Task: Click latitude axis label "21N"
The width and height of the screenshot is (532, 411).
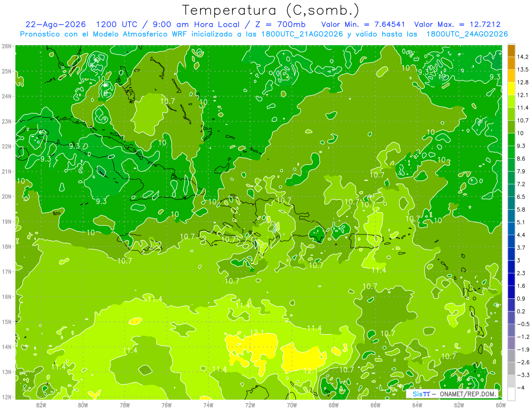Action: point(7,172)
